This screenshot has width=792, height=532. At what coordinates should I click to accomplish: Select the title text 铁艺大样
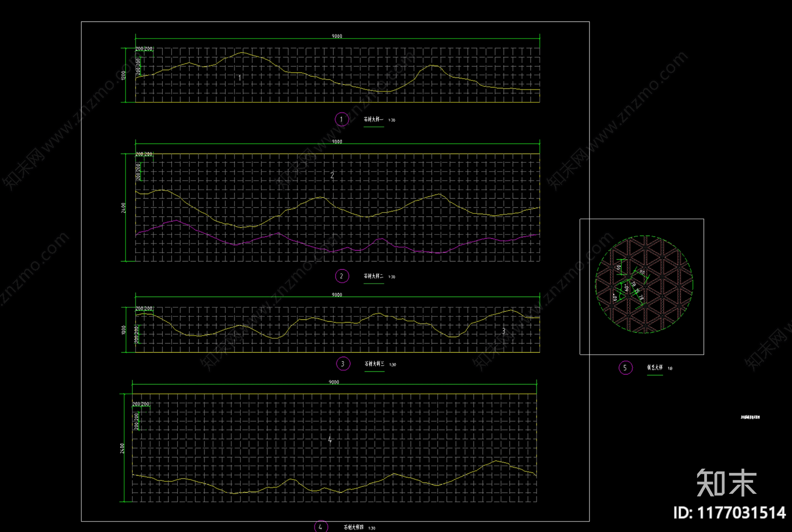[x=654, y=368]
